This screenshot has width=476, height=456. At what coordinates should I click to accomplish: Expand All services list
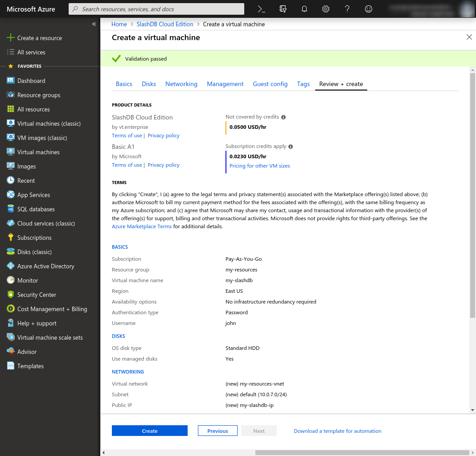[x=31, y=52]
